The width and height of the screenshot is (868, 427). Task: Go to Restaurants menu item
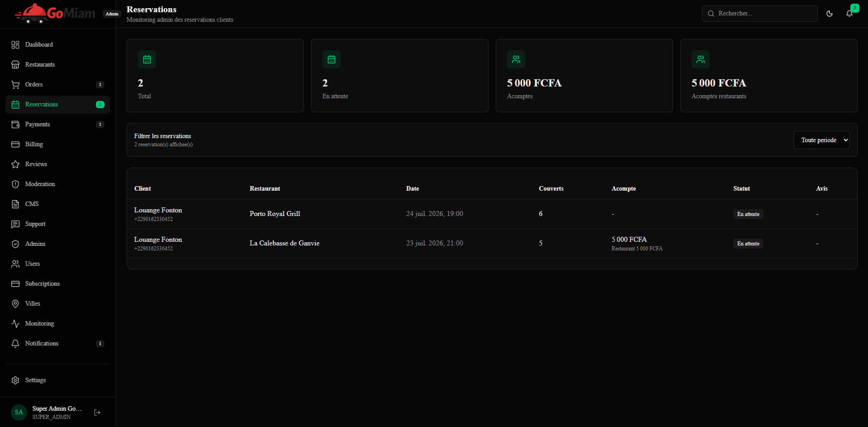tap(57, 65)
